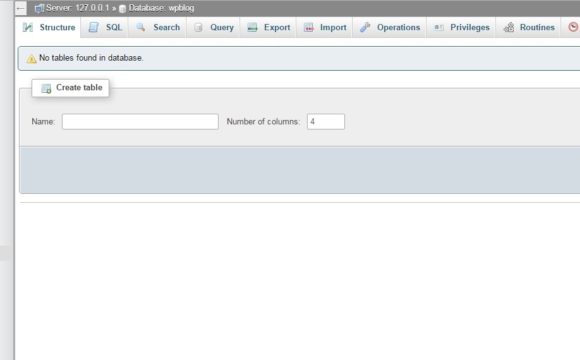The height and width of the screenshot is (360, 580).
Task: Click the Export tab icon
Action: point(252,27)
